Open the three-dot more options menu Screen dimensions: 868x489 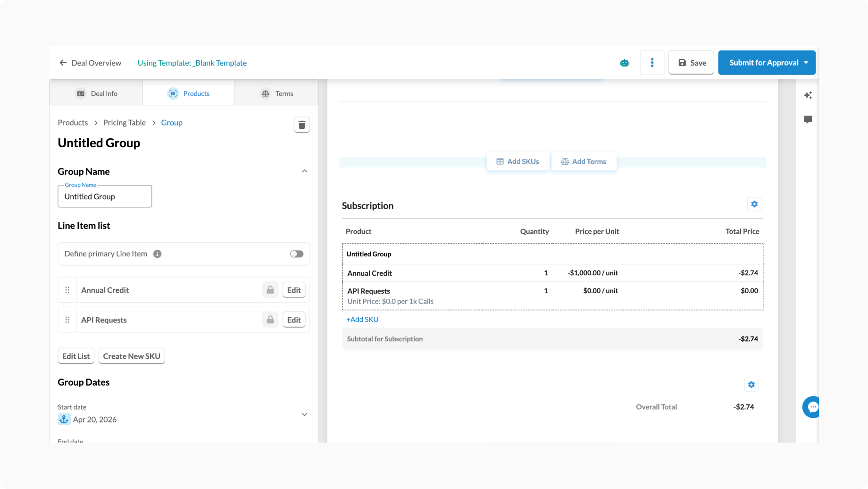click(x=652, y=63)
